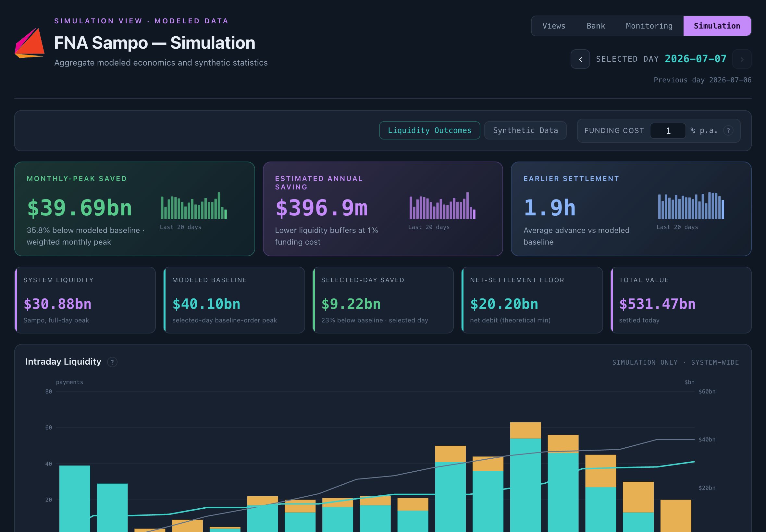This screenshot has height=532, width=766.
Task: Click 'SIMULATION ONLY · SYSTEM-WIDE' label
Action: 675,362
